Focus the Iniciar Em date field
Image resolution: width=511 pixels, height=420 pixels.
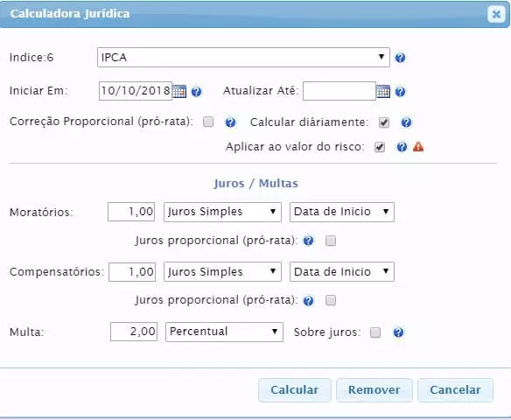pyautogui.click(x=136, y=91)
